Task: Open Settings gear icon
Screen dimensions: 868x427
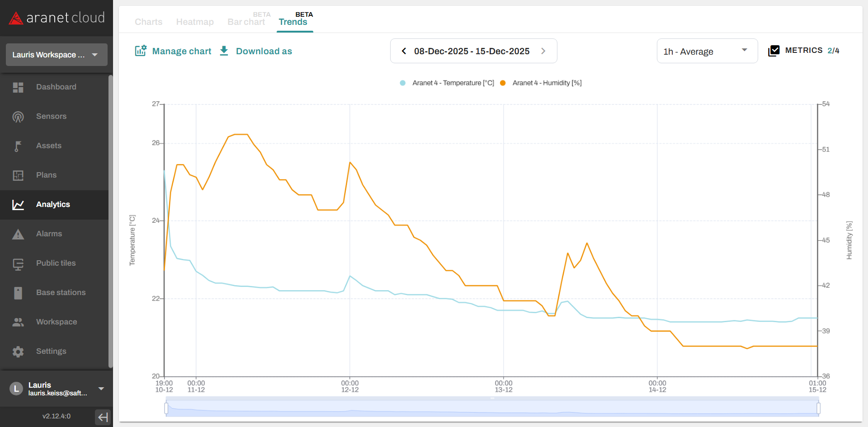Action: pyautogui.click(x=18, y=352)
